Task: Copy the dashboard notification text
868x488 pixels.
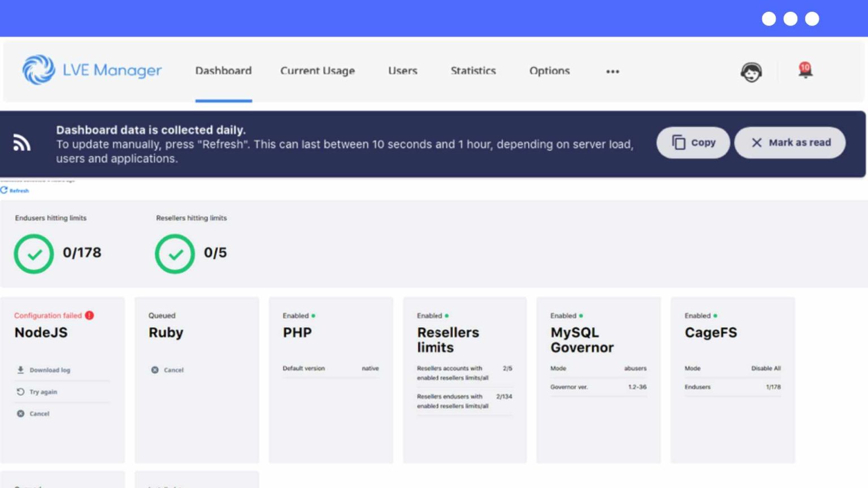Action: click(693, 142)
